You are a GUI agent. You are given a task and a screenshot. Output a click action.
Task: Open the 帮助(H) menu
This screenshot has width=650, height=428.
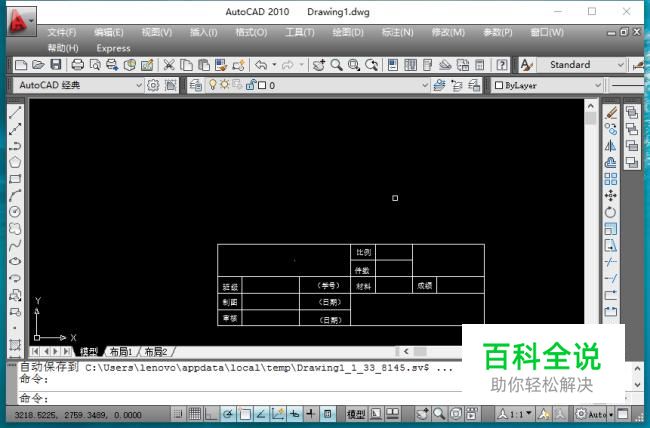pyautogui.click(x=63, y=48)
